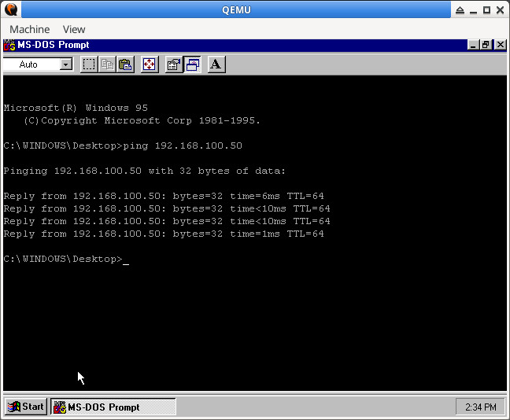
Task: Click the MS-DOS Prompt title bar text
Action: [53, 45]
